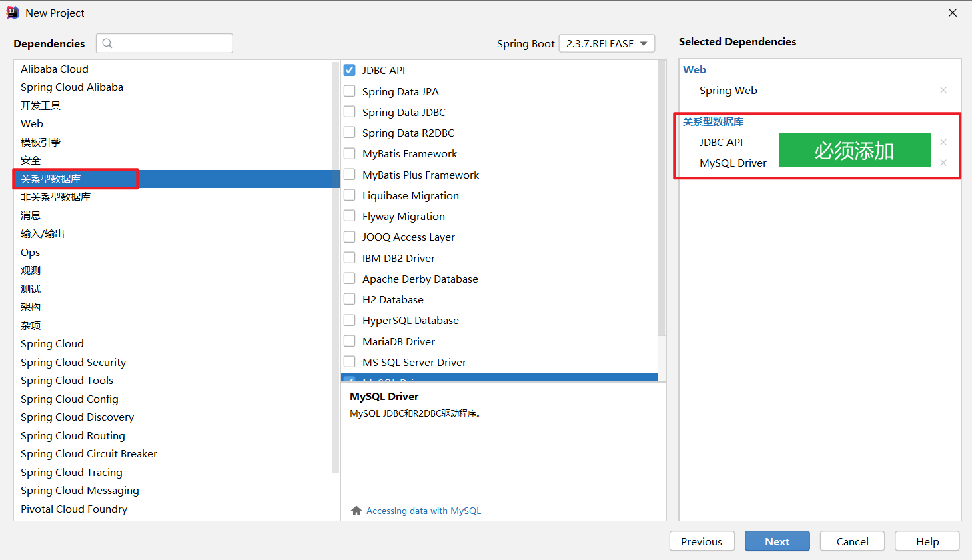This screenshot has height=560, width=972.
Task: Click the dependency list vertical scrollbar
Action: click(662, 197)
